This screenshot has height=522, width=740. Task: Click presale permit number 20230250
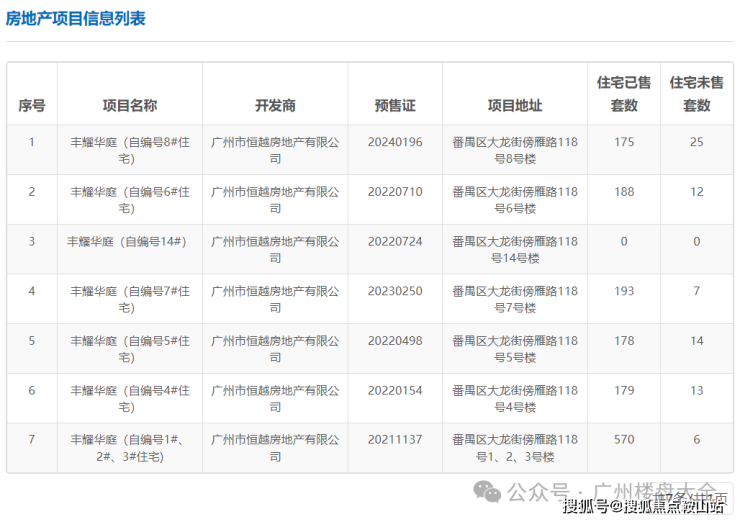pyautogui.click(x=395, y=291)
